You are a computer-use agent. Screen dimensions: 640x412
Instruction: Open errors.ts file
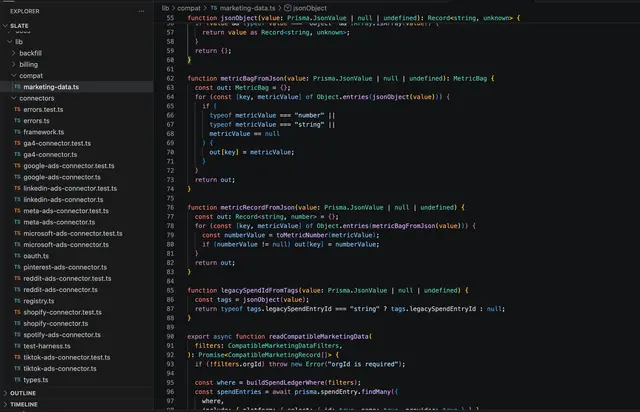[36, 121]
